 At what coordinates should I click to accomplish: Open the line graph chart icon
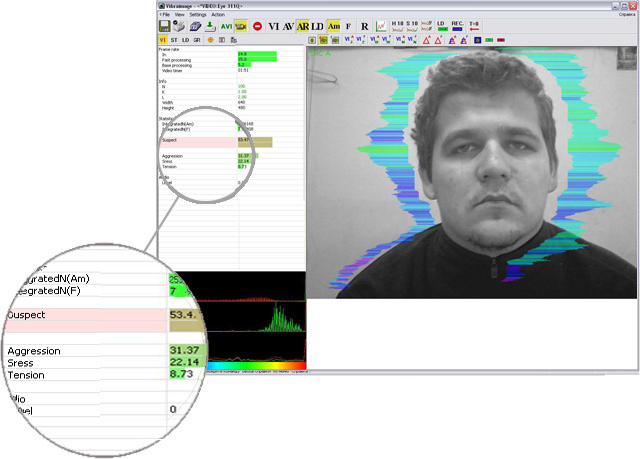tap(381, 27)
